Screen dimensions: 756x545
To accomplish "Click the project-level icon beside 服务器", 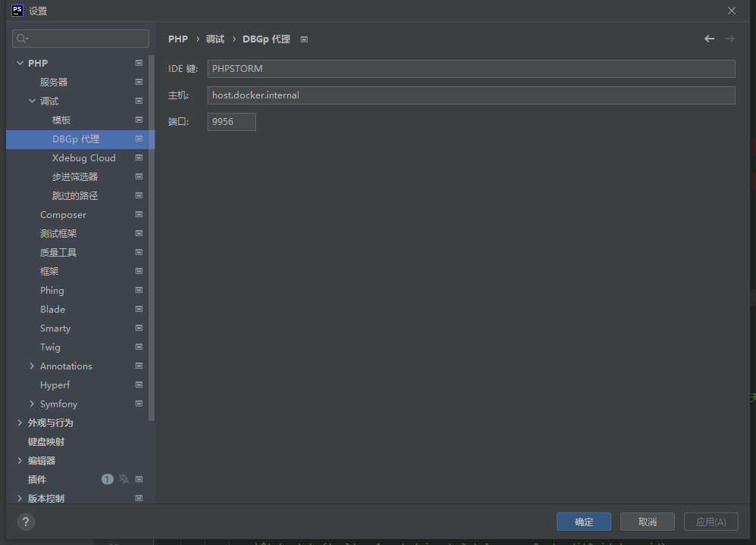I will [x=139, y=82].
